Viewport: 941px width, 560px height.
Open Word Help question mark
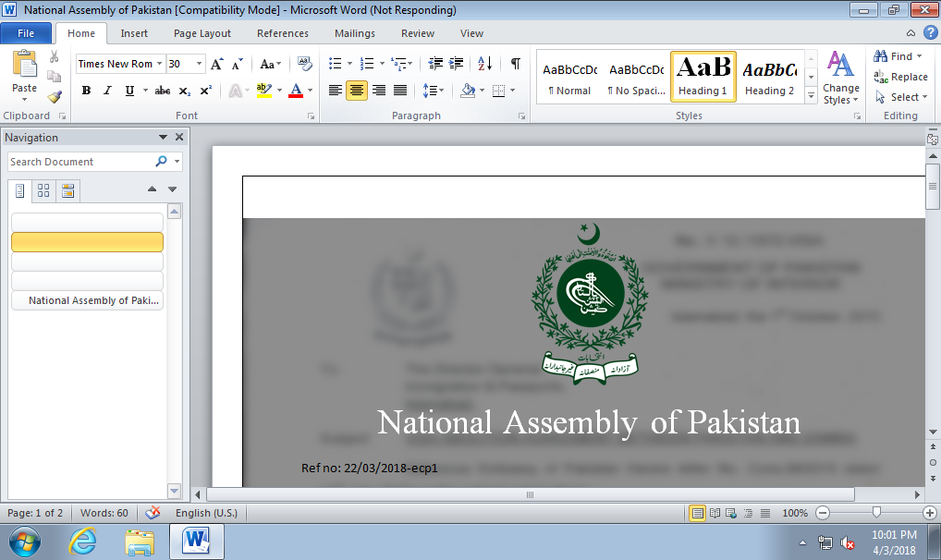[930, 32]
